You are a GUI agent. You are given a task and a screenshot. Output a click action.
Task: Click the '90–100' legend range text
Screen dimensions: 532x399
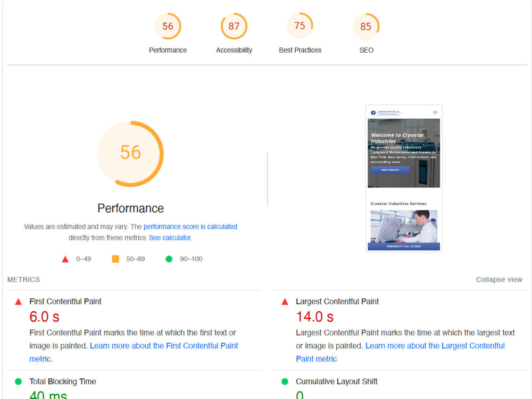191,259
